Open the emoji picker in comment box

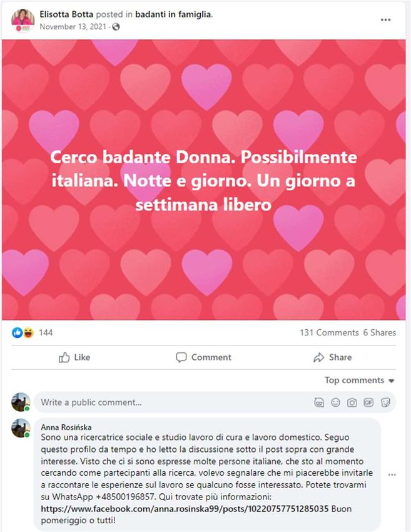tap(335, 402)
